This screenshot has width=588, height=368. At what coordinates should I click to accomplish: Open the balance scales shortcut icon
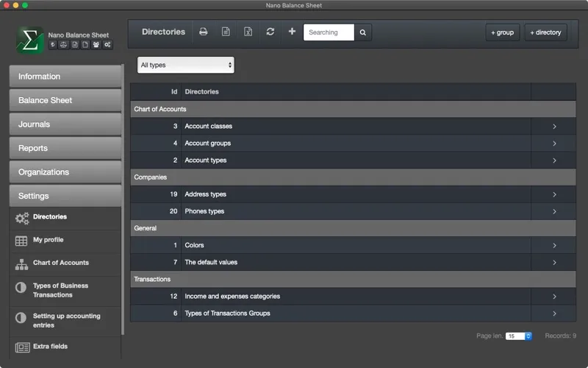pos(64,45)
